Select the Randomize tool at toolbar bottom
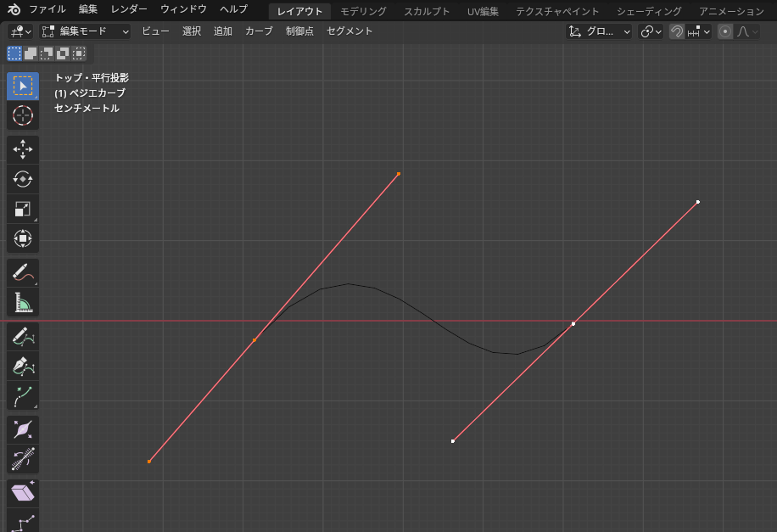The image size is (777, 532). pyautogui.click(x=23, y=522)
